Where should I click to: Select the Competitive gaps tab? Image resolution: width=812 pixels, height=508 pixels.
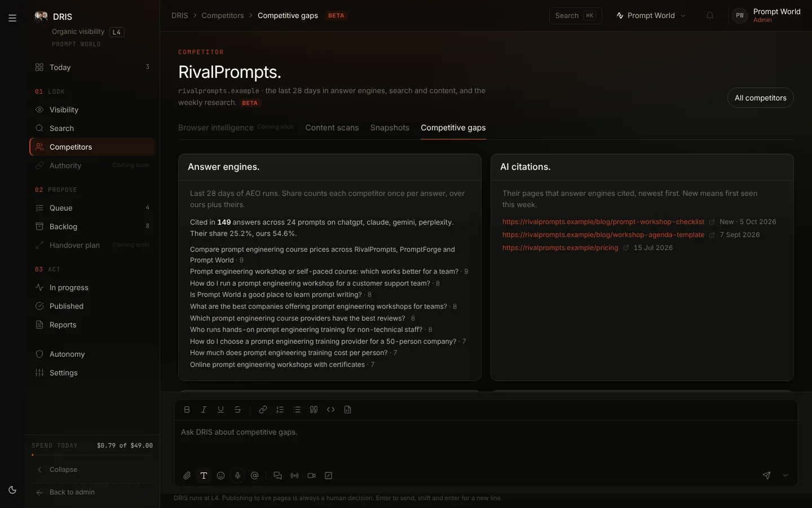pos(453,128)
